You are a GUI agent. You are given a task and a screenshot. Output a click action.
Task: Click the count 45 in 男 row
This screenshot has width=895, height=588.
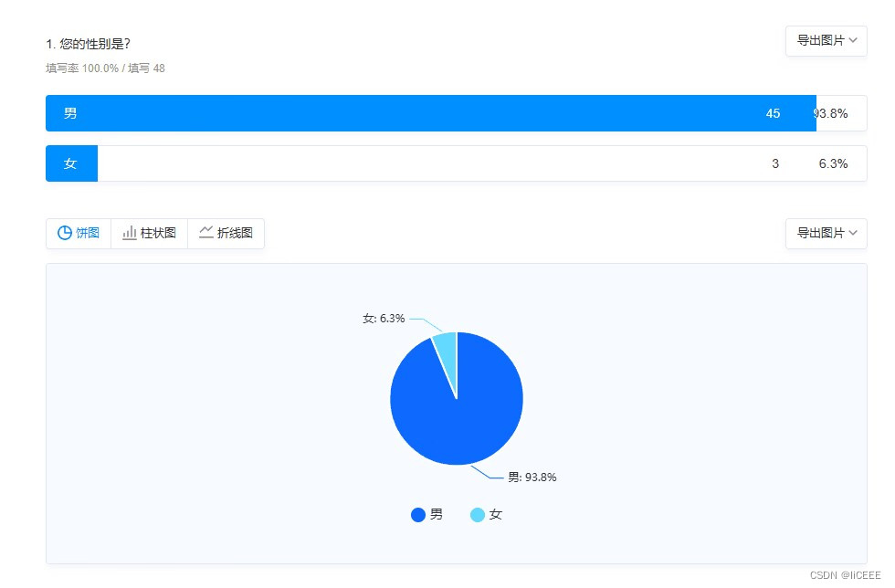773,113
